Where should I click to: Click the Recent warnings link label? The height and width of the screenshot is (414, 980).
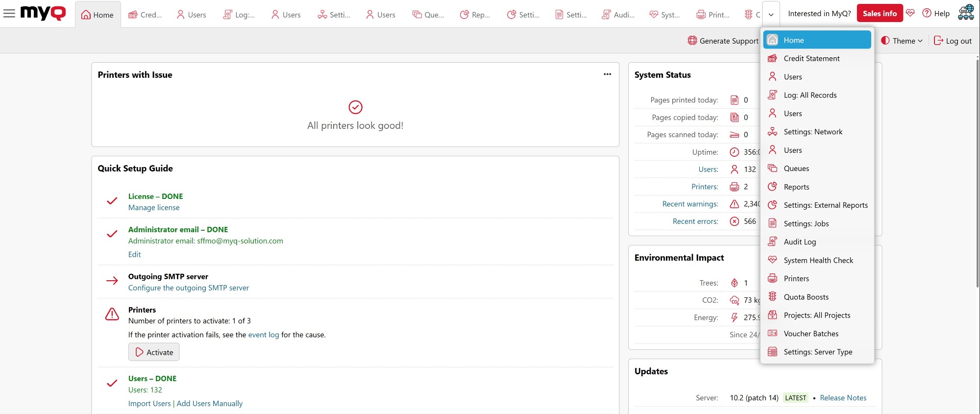[x=690, y=204]
